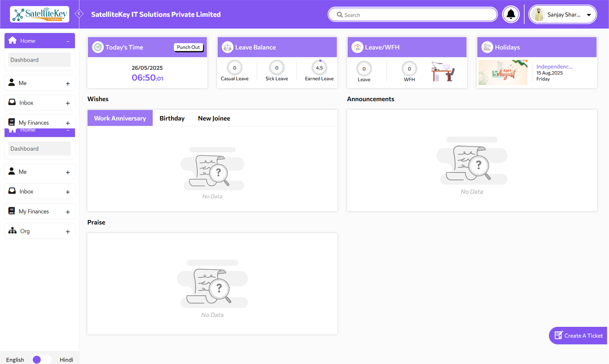
Task: Click the Org hierarchy icon in sidebar
Action: tap(13, 231)
